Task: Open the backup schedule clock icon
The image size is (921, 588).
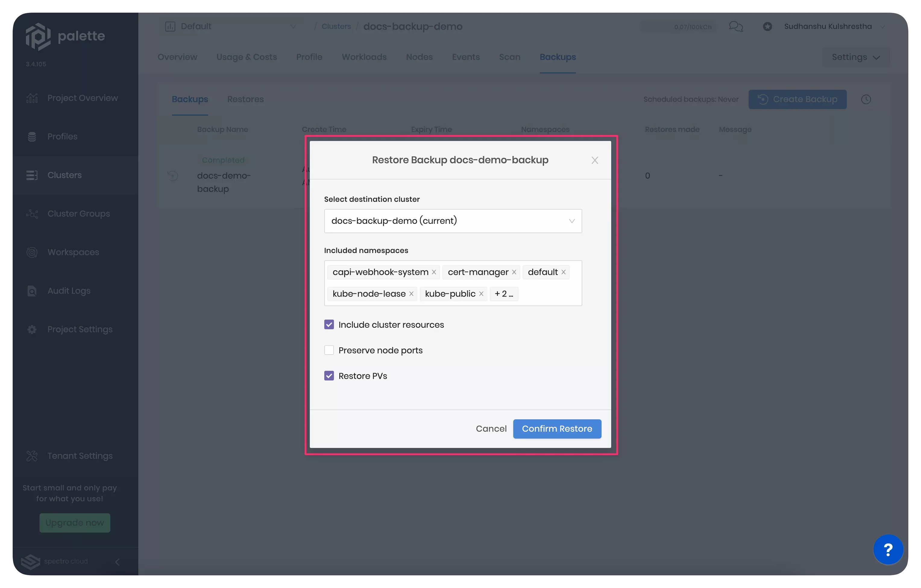Action: [x=866, y=99]
